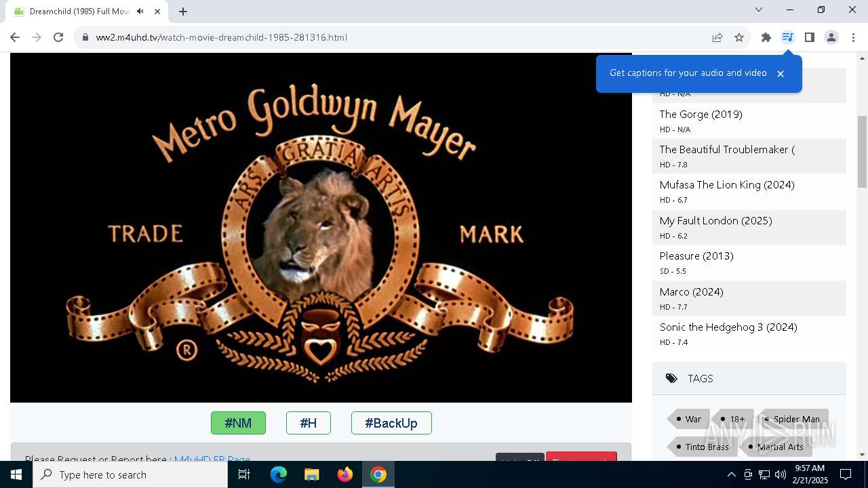Open a new browser tab
The image size is (868, 488).
pyautogui.click(x=183, y=11)
